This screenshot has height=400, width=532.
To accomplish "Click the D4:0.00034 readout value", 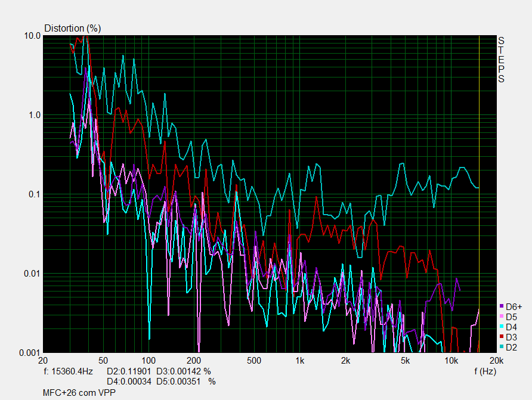I will tap(129, 382).
